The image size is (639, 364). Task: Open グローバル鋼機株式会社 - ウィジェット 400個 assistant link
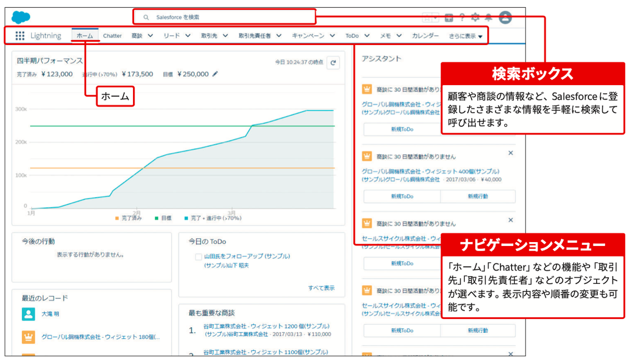[x=430, y=171]
